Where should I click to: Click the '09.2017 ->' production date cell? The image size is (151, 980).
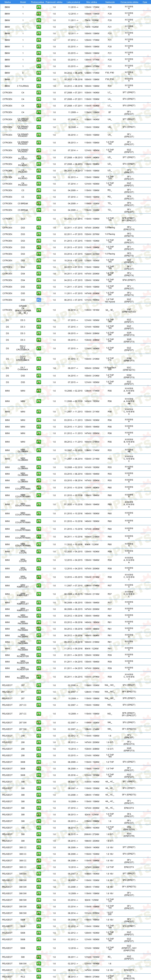coord(73,368)
